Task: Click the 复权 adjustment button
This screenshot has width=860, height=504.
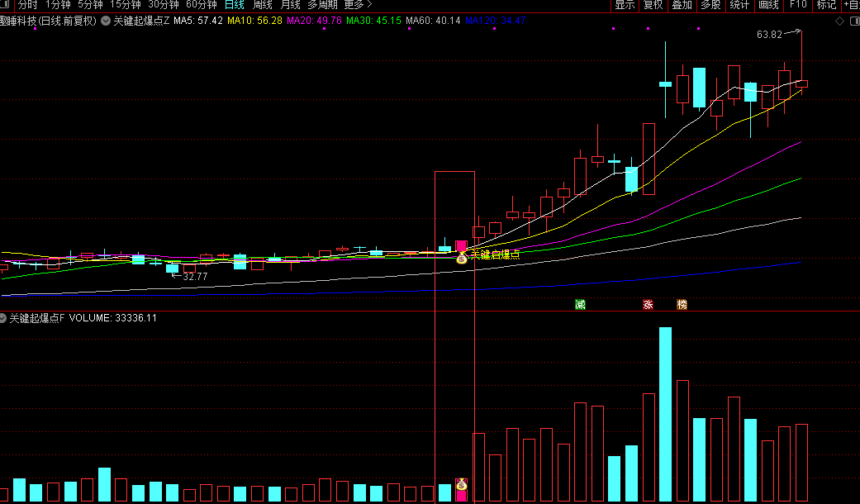Action: tap(653, 5)
